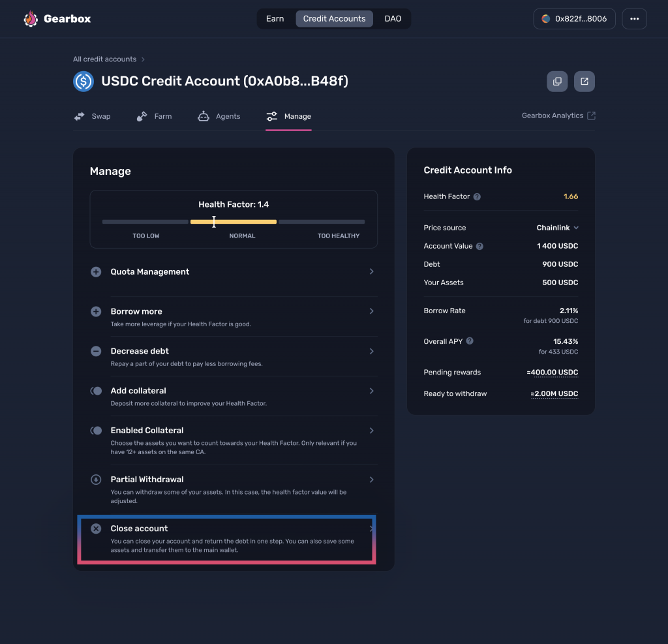Click the 'Health Factor: 1.4' heading
The width and height of the screenshot is (668, 644).
(234, 205)
